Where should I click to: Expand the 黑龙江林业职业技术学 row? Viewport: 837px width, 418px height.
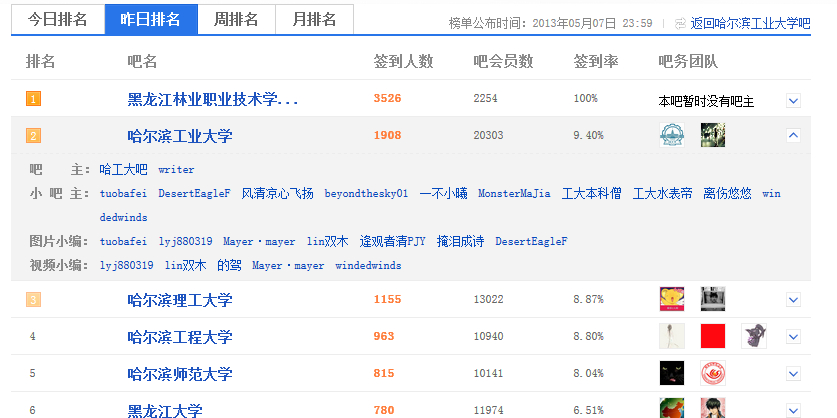pyautogui.click(x=793, y=100)
